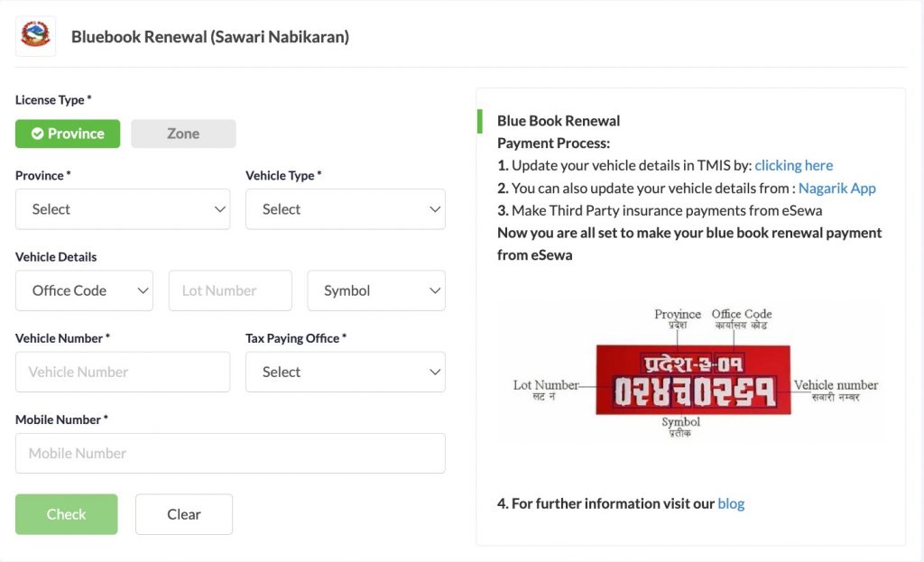Open the Province dropdown
The height and width of the screenshot is (562, 924).
(123, 209)
